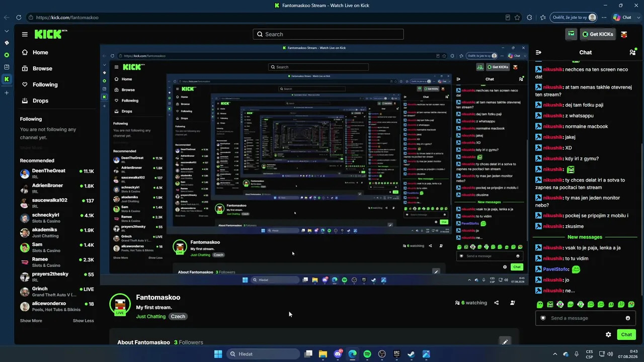Open saucewalka102 channel from the sidebar

(x=57, y=203)
